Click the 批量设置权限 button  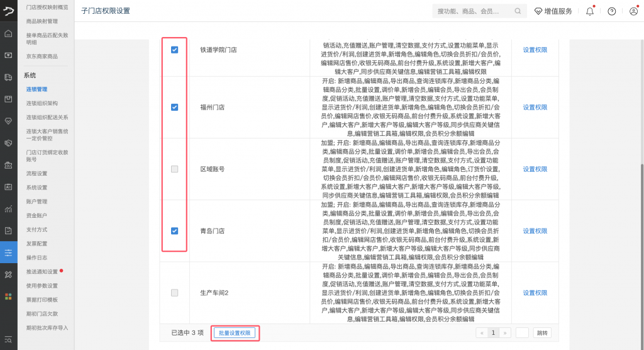(x=234, y=332)
